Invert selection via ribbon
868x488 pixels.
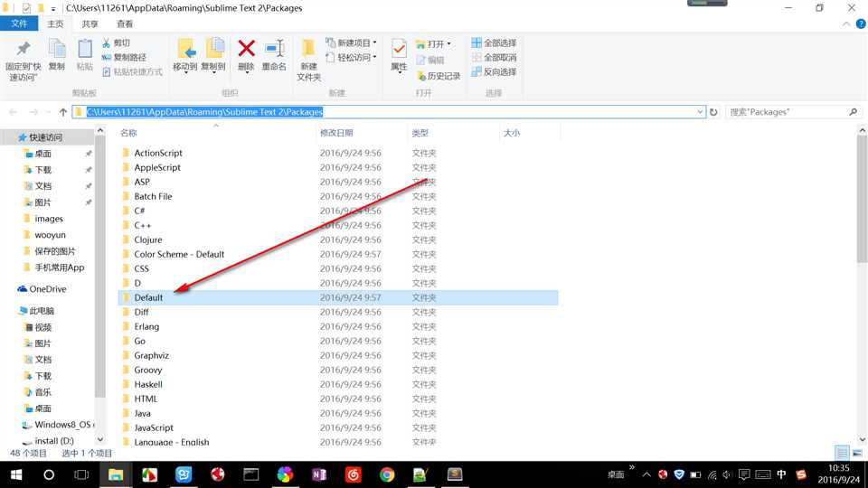[494, 72]
